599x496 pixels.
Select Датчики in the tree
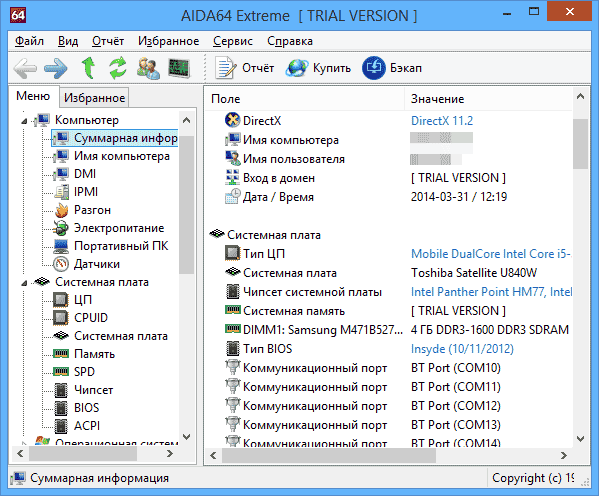tap(97, 264)
